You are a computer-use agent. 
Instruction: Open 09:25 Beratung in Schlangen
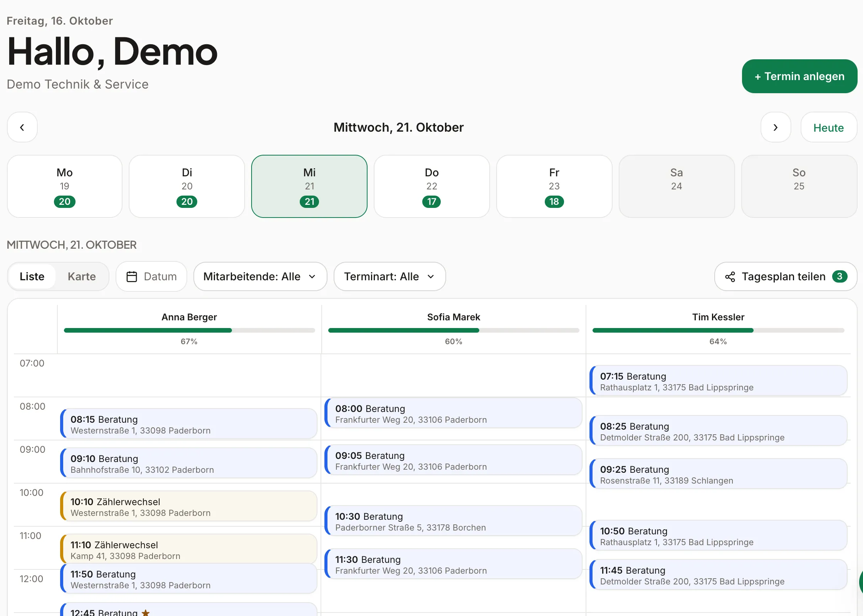(x=719, y=474)
